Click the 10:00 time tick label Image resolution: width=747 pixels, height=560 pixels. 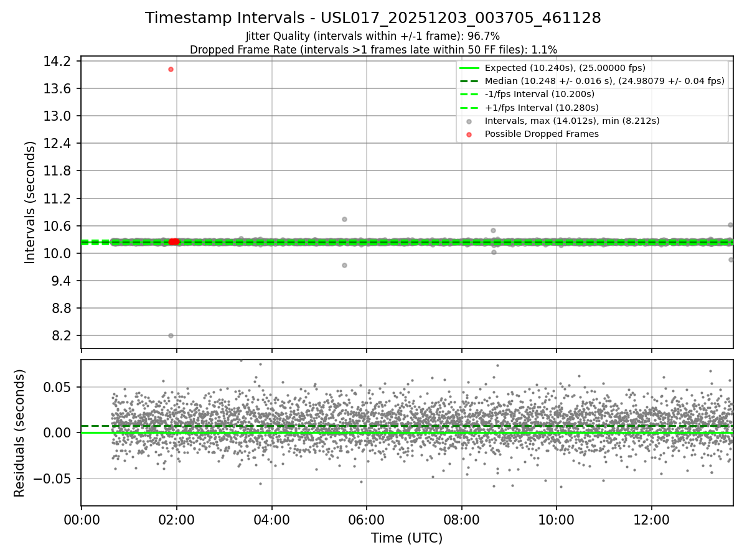[x=557, y=520]
